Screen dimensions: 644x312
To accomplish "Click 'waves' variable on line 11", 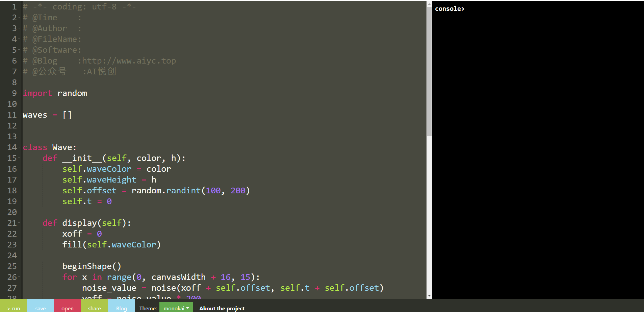I will (35, 115).
